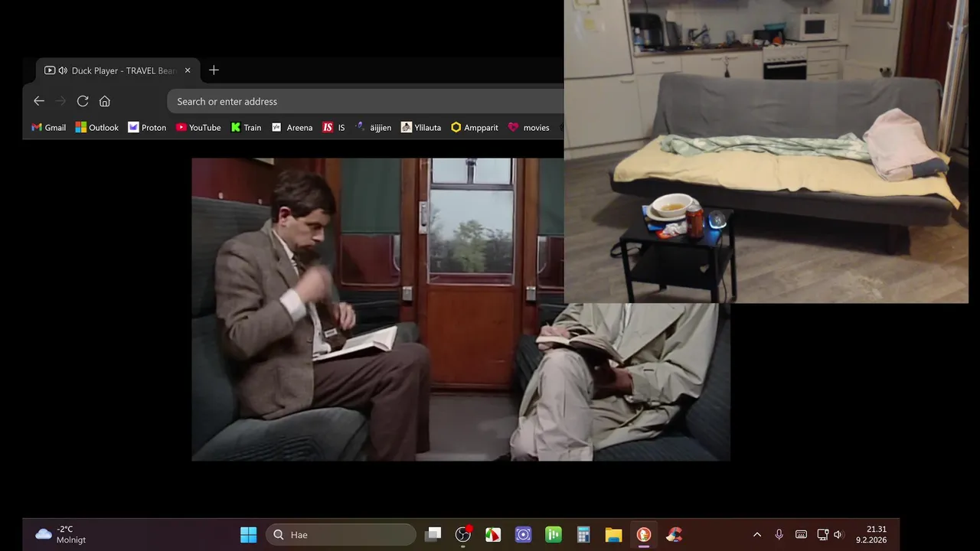Open CCleaner from the taskbar
The image size is (980, 551).
click(x=674, y=535)
